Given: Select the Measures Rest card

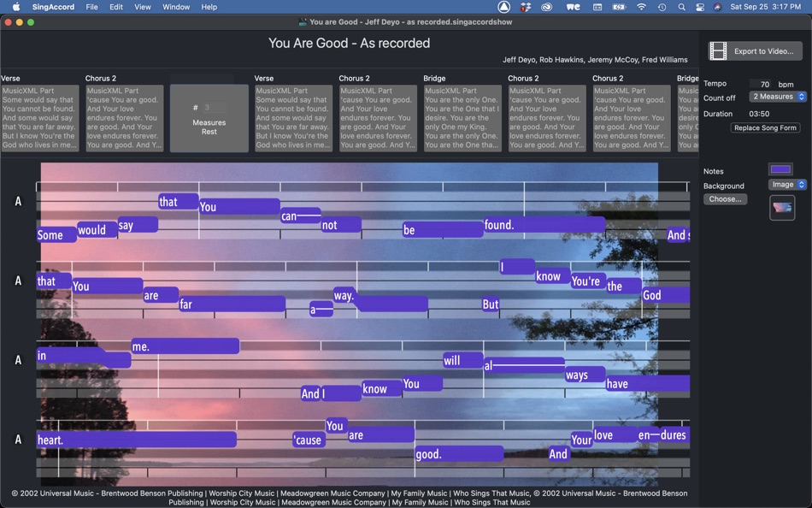Looking at the screenshot, I should (209, 118).
